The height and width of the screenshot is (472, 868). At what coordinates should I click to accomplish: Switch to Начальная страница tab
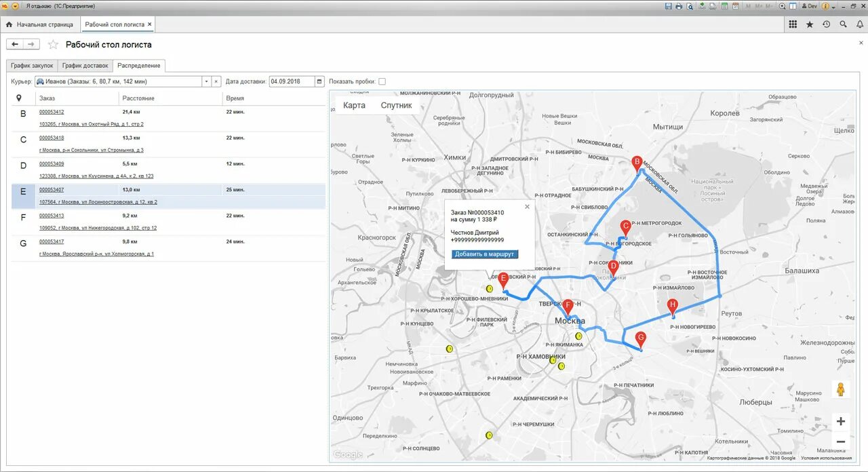point(39,24)
